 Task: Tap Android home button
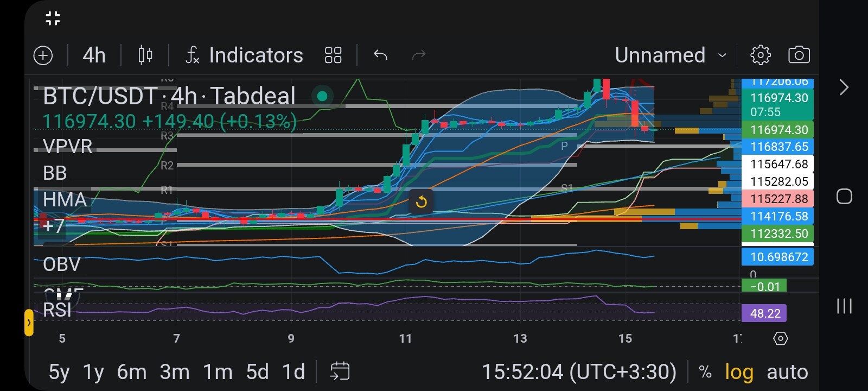click(x=844, y=196)
